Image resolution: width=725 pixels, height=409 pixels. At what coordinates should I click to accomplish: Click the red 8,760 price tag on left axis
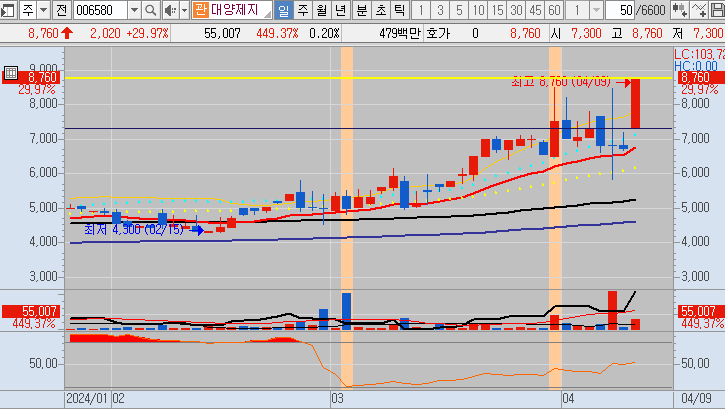coord(32,77)
